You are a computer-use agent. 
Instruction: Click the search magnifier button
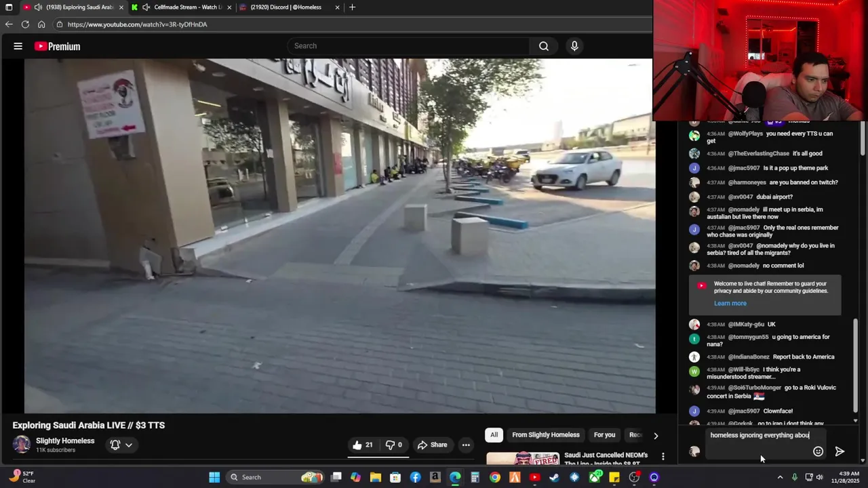543,46
